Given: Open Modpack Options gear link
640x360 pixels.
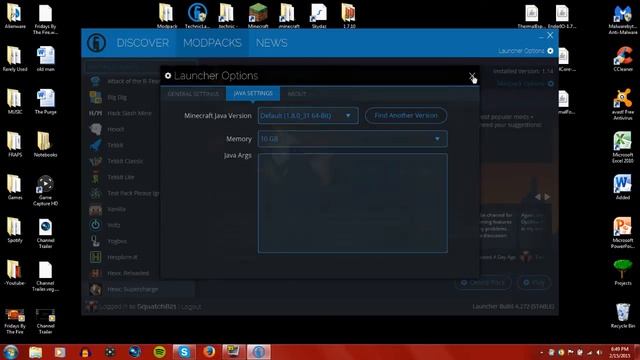Looking at the screenshot, I should [x=526, y=84].
